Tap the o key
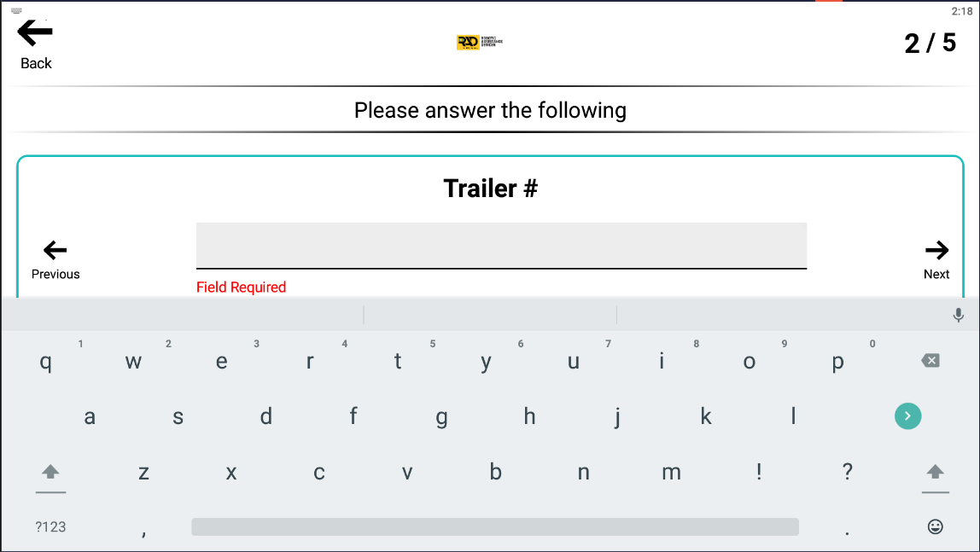 (x=750, y=361)
